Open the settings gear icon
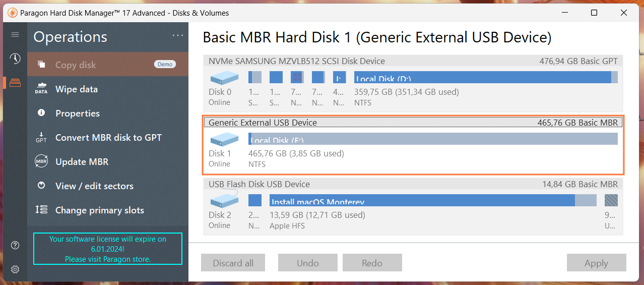This screenshot has height=285, width=644. pyautogui.click(x=15, y=269)
